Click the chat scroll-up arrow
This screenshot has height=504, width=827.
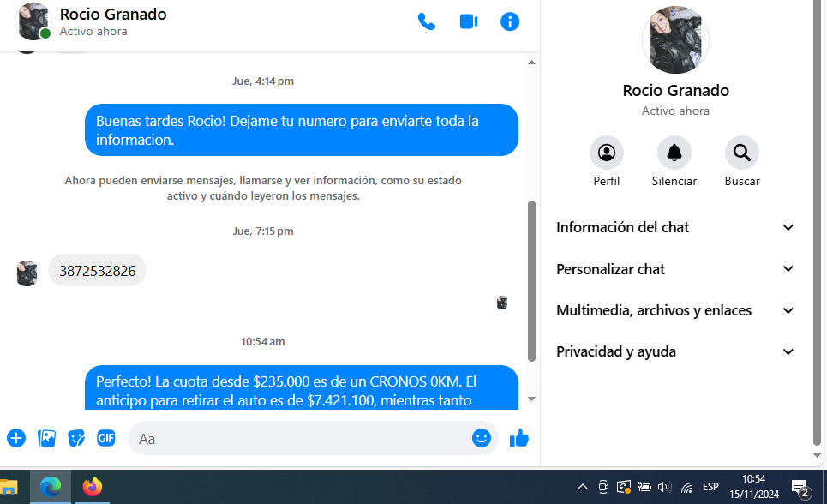(x=531, y=63)
